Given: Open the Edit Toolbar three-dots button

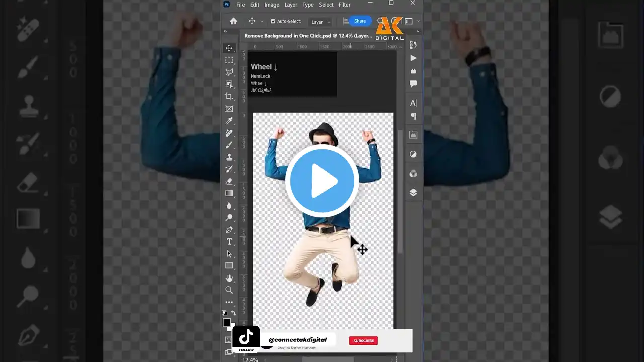Looking at the screenshot, I should coord(229,302).
